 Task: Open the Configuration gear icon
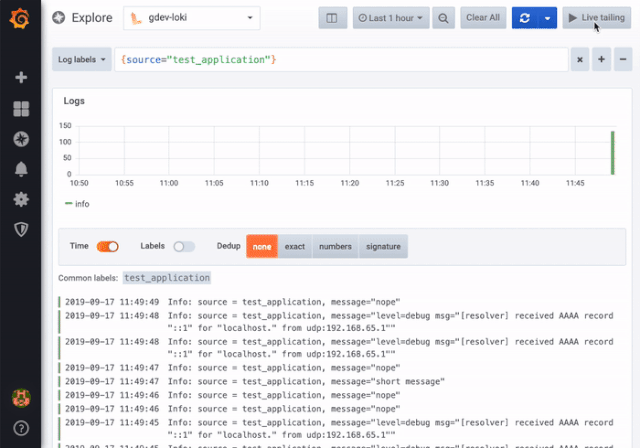click(20, 199)
